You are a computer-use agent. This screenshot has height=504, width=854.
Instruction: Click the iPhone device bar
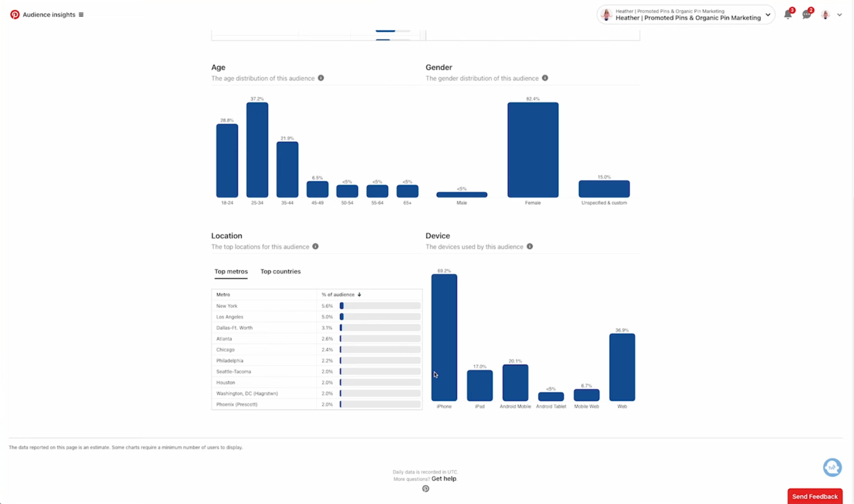click(x=444, y=337)
